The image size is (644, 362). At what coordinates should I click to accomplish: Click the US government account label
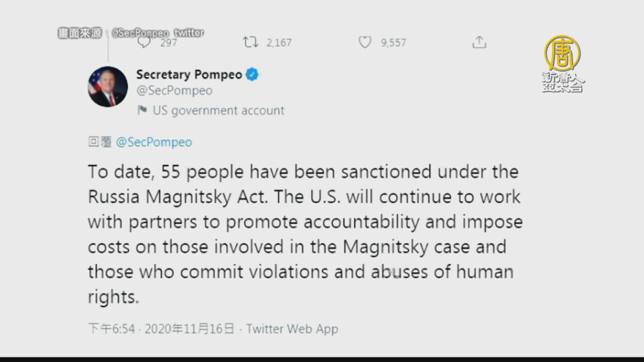pos(218,110)
